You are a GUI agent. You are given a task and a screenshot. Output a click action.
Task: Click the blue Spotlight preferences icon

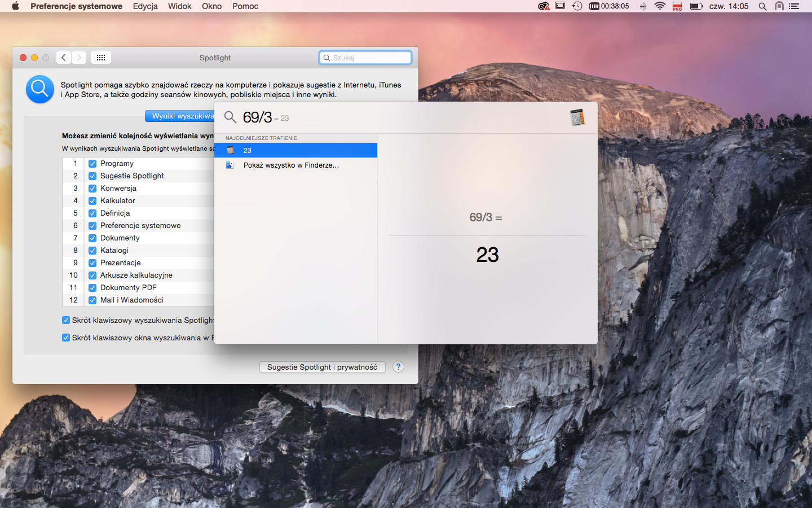(x=40, y=89)
